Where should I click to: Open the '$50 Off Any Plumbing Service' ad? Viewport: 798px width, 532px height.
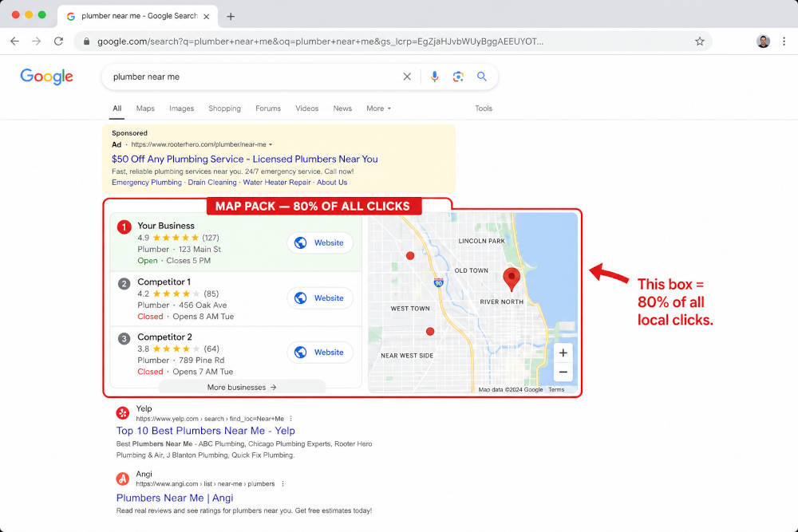[245, 159]
